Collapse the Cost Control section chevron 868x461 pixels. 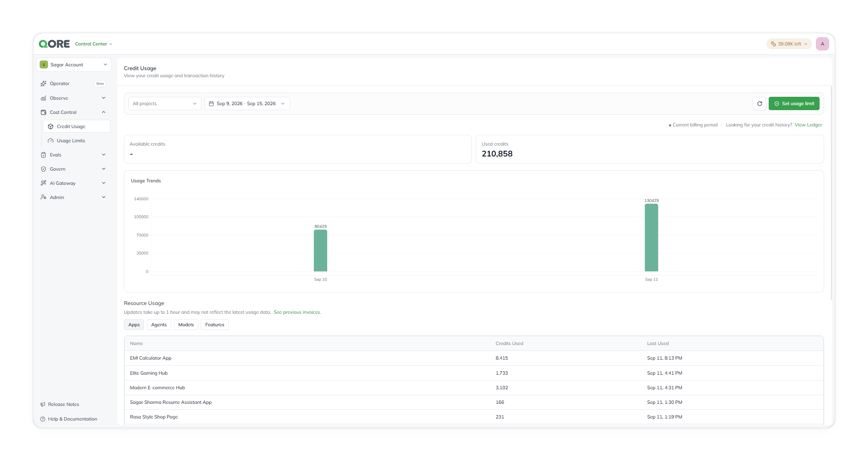point(104,112)
